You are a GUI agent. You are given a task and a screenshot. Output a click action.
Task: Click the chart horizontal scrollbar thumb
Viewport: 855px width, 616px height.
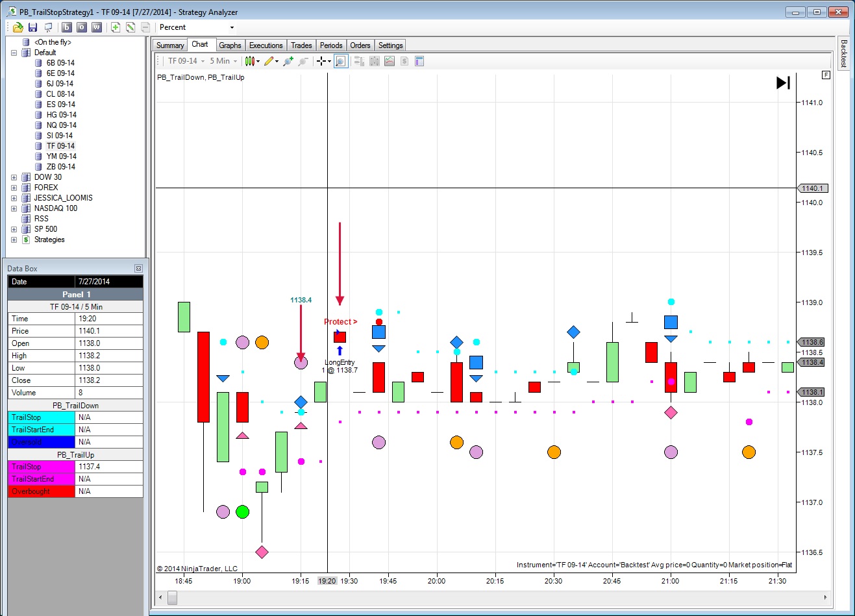(172, 597)
